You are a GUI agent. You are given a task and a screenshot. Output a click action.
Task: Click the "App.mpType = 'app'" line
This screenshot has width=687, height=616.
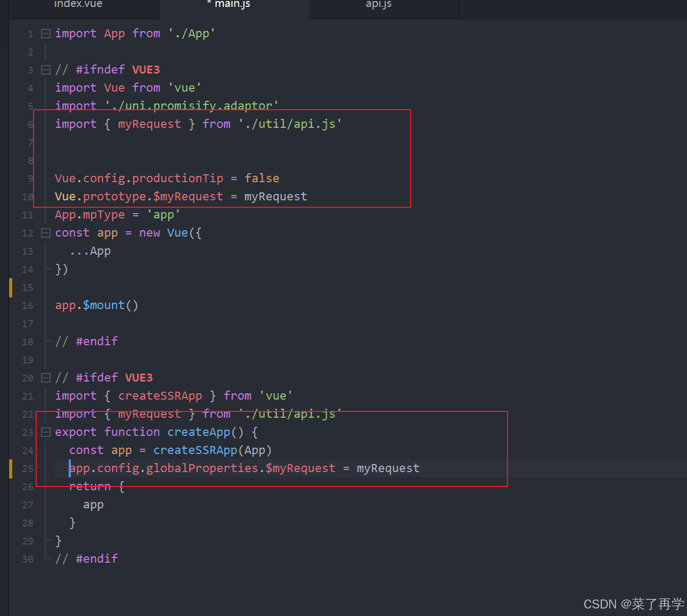(x=118, y=215)
